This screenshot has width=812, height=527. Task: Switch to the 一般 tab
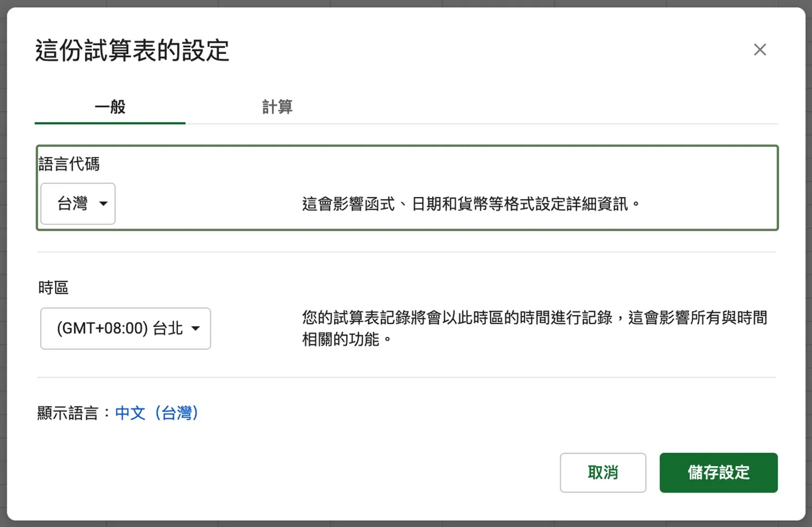coord(110,107)
